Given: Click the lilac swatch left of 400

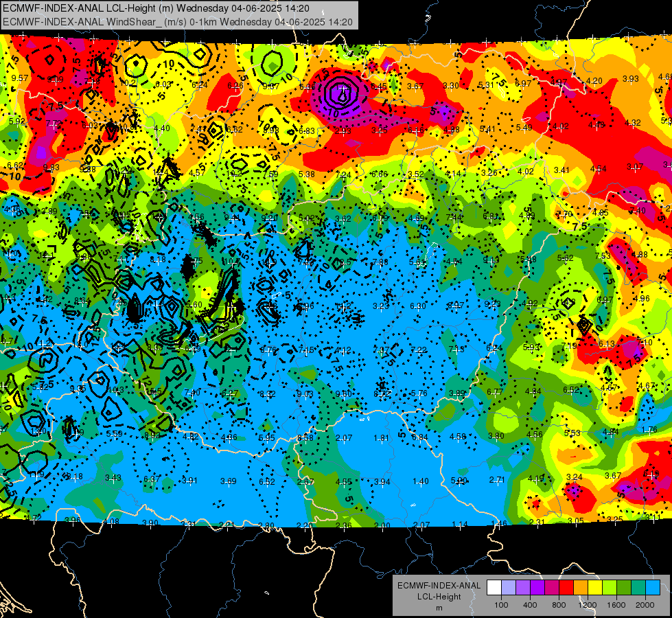Looking at the screenshot, I should coord(523,587).
